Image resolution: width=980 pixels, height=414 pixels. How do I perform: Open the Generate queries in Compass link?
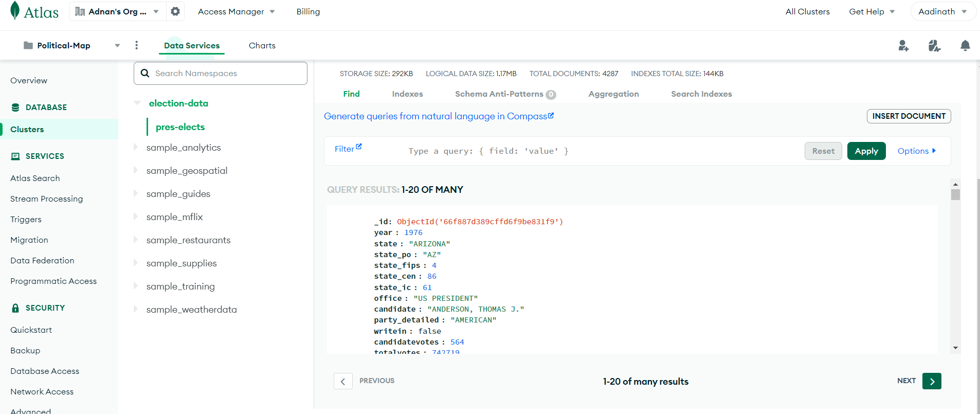[439, 116]
